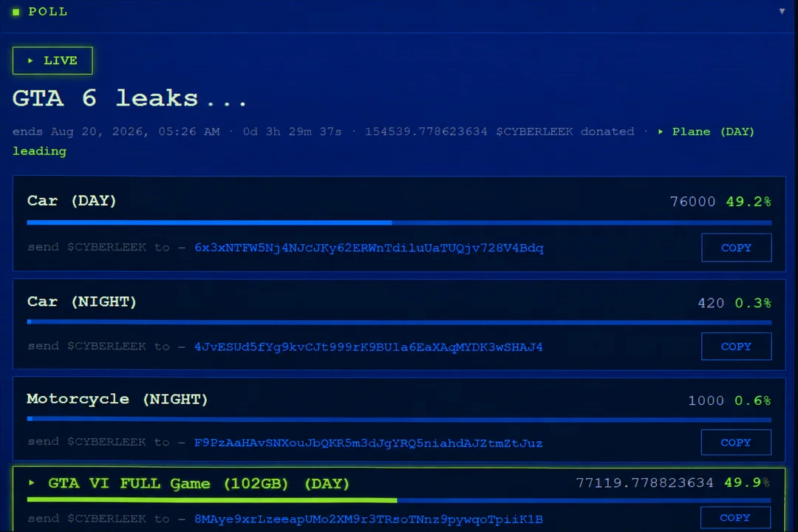Click the 0.6% percentage for Motorcycle
798x532 pixels.
[753, 400]
